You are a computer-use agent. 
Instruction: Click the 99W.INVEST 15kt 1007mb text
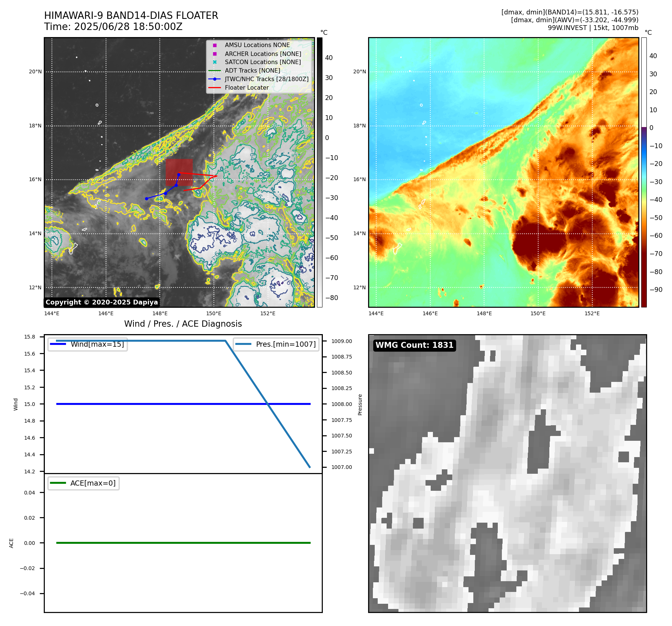[x=593, y=28]
